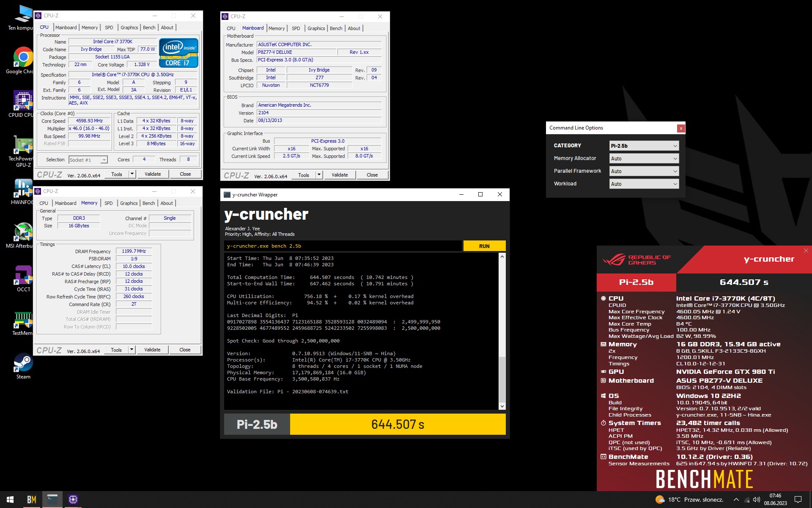This screenshot has height=508, width=812.
Task: Switch to Mainboard tab in CPU-Z CPU window
Action: click(x=66, y=28)
